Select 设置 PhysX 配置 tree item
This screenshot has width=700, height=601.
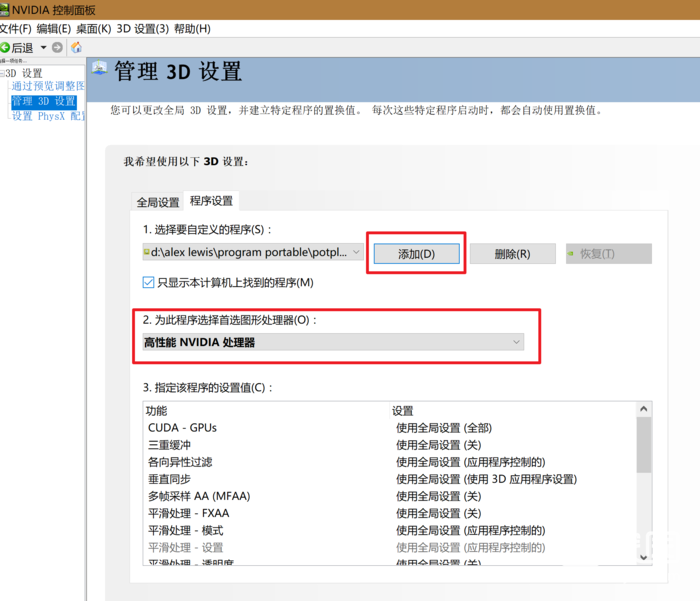coord(48,116)
